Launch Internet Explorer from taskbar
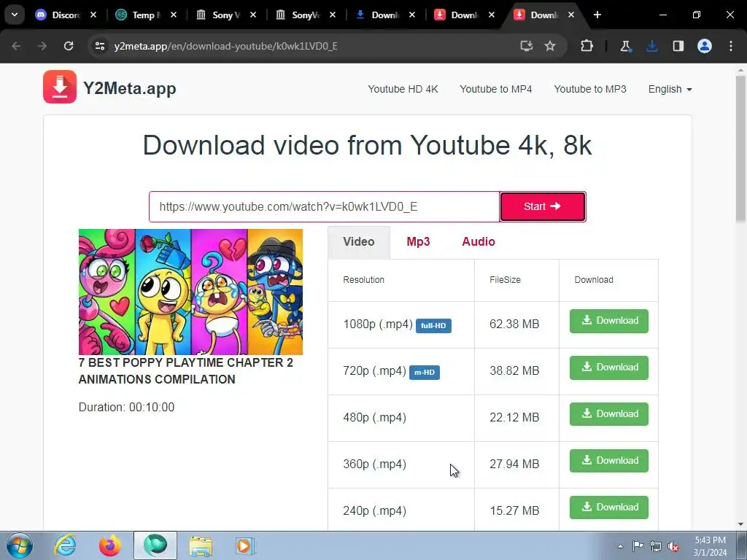Viewport: 747px width, 560px height. click(x=65, y=545)
